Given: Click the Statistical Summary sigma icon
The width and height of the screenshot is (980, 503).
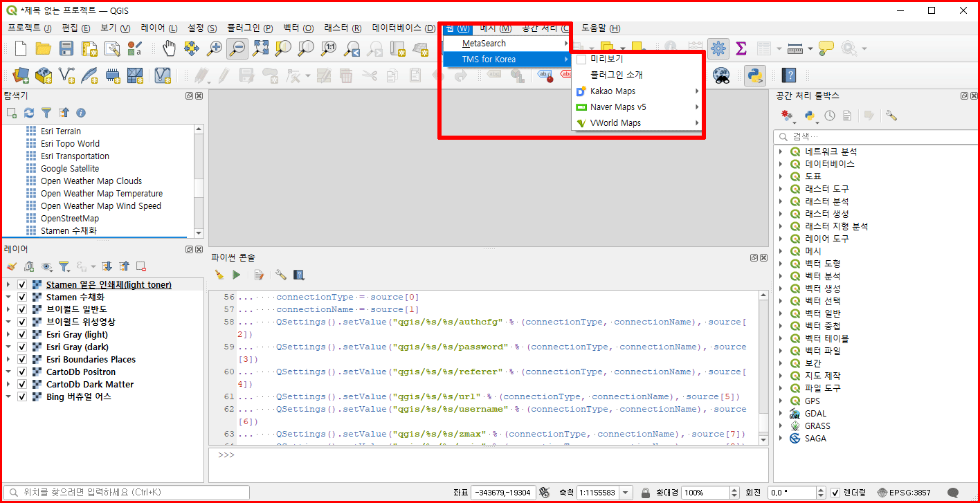Looking at the screenshot, I should point(741,48).
